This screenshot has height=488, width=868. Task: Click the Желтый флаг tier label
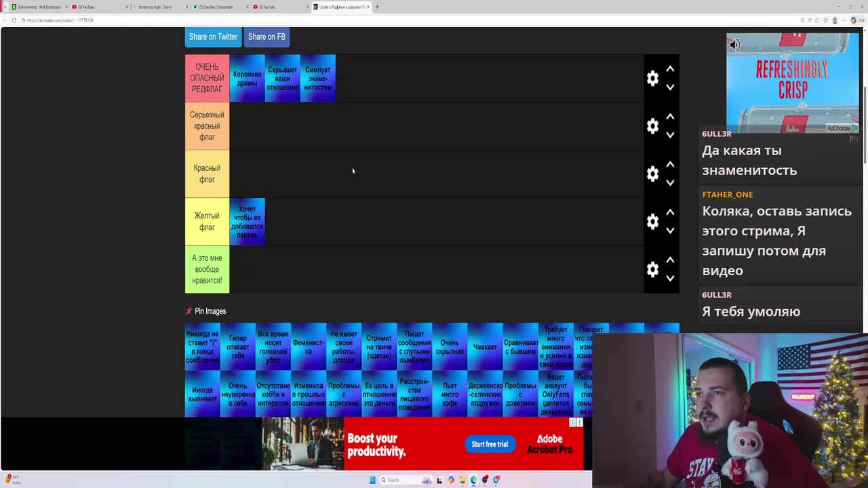pos(207,222)
